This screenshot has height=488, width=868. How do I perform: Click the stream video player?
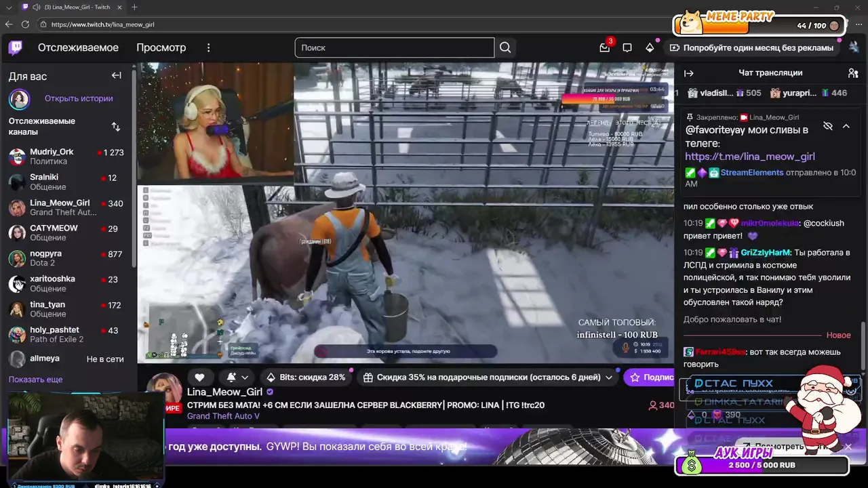click(x=406, y=213)
